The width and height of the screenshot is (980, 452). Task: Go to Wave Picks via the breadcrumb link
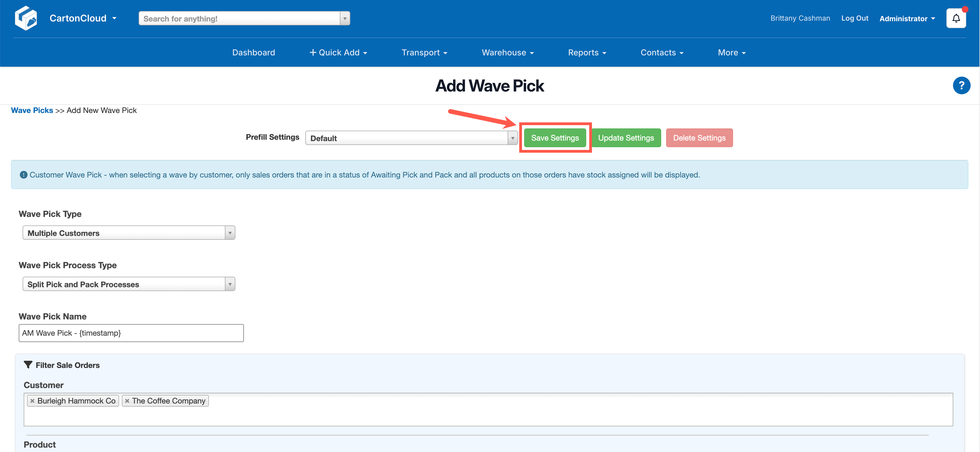coord(32,110)
